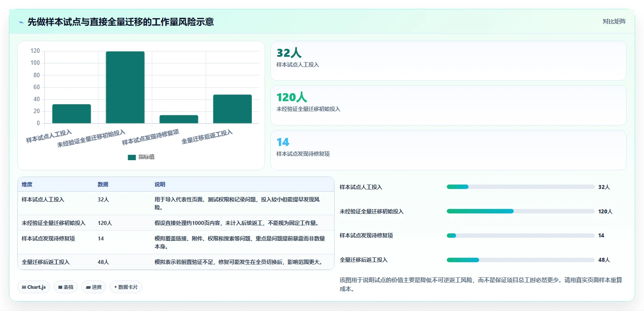Click the page title 先做样本试点与直接全量迁移的工作量风险示意
The width and height of the screenshot is (644, 311).
click(x=121, y=22)
